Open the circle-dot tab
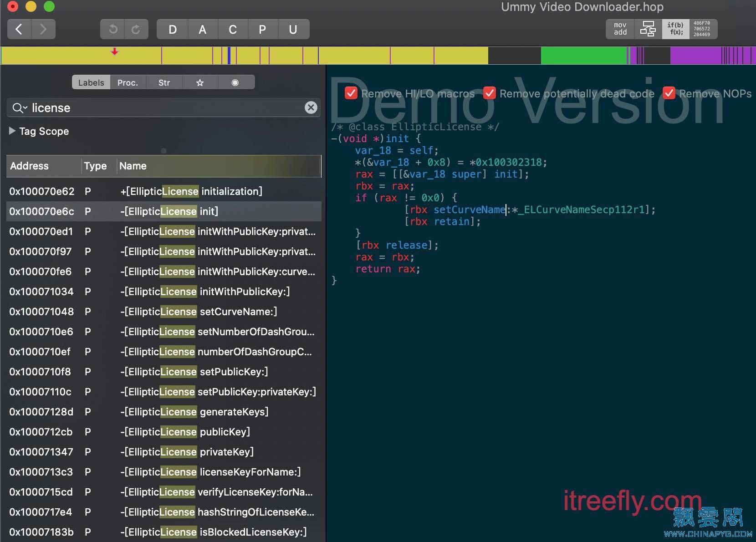The width and height of the screenshot is (756, 542). pos(235,82)
